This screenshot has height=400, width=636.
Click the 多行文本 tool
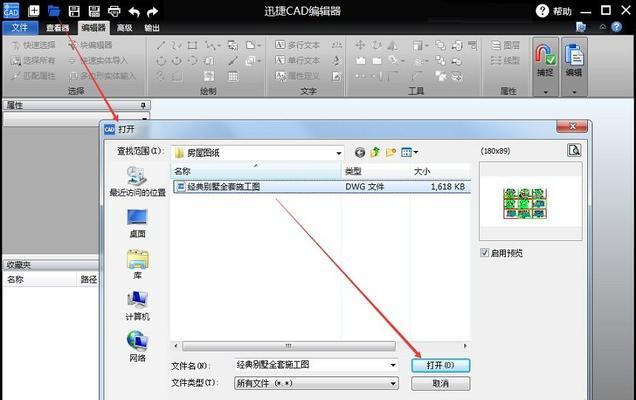[297, 45]
